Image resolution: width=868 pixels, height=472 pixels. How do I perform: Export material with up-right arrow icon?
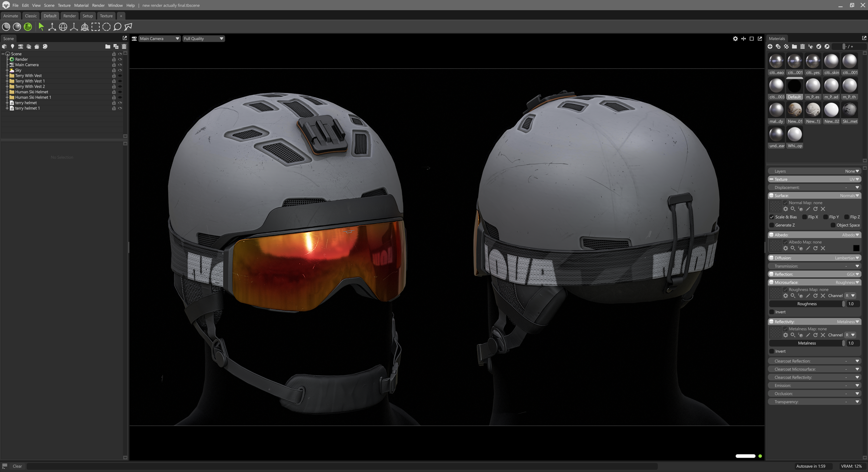(x=827, y=47)
